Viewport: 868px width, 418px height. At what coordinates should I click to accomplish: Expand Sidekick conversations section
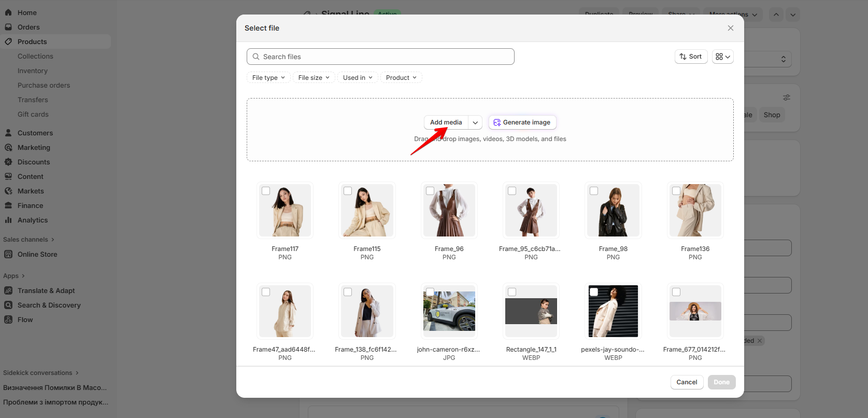[41, 373]
